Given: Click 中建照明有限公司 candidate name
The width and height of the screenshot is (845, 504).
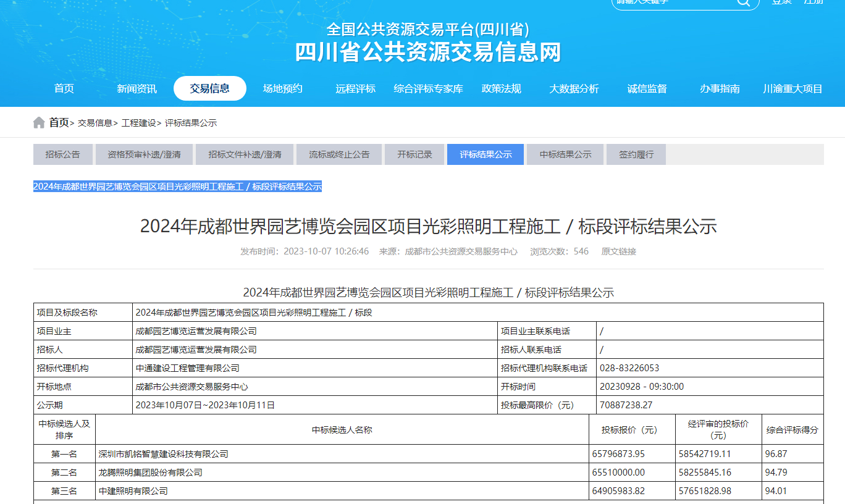Looking at the screenshot, I should pos(133,491).
